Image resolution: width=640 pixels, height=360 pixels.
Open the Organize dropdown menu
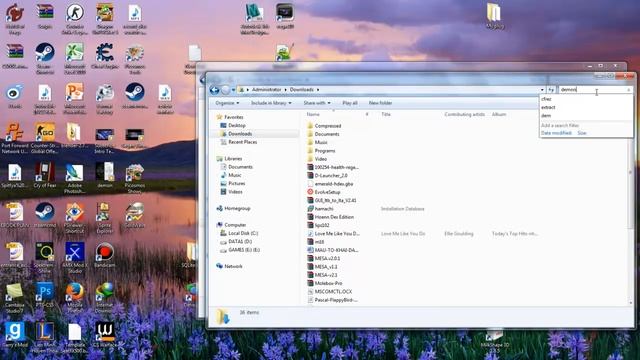coord(227,103)
